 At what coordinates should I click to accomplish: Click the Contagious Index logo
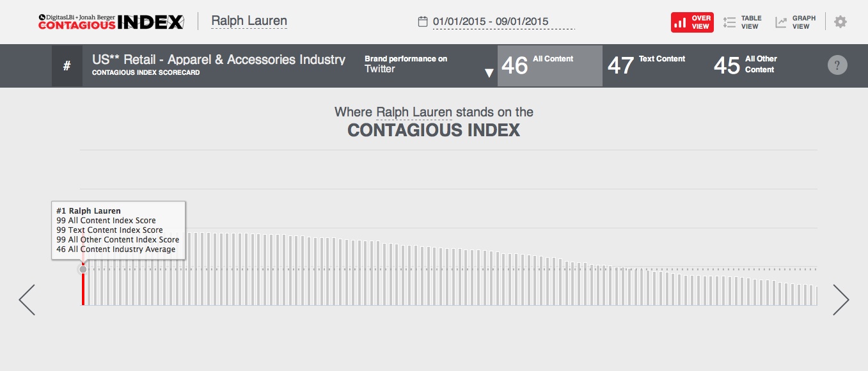click(x=111, y=22)
